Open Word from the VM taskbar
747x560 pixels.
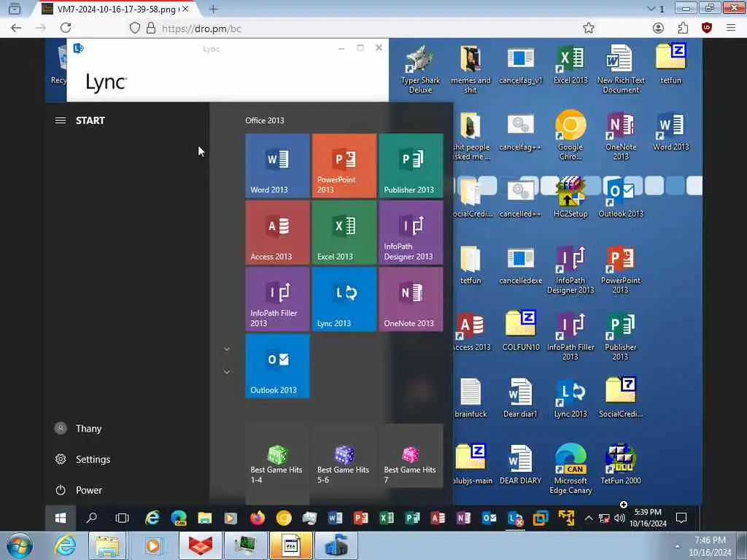click(335, 518)
